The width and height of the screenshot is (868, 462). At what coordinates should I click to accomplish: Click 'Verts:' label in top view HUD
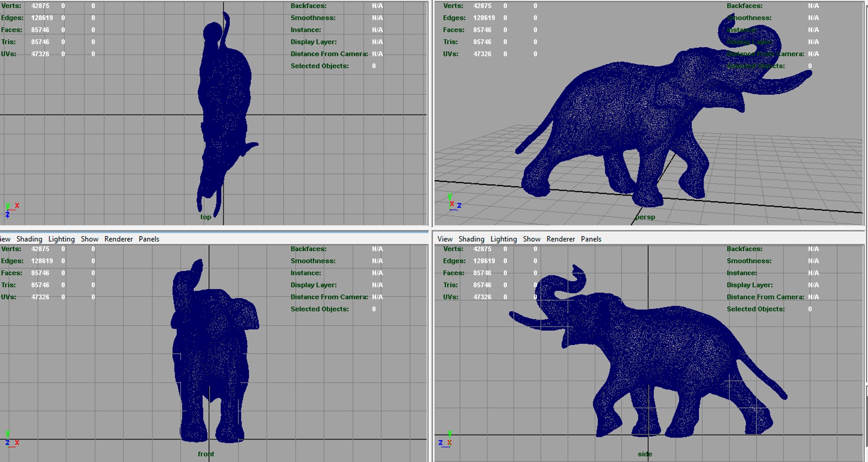point(11,6)
